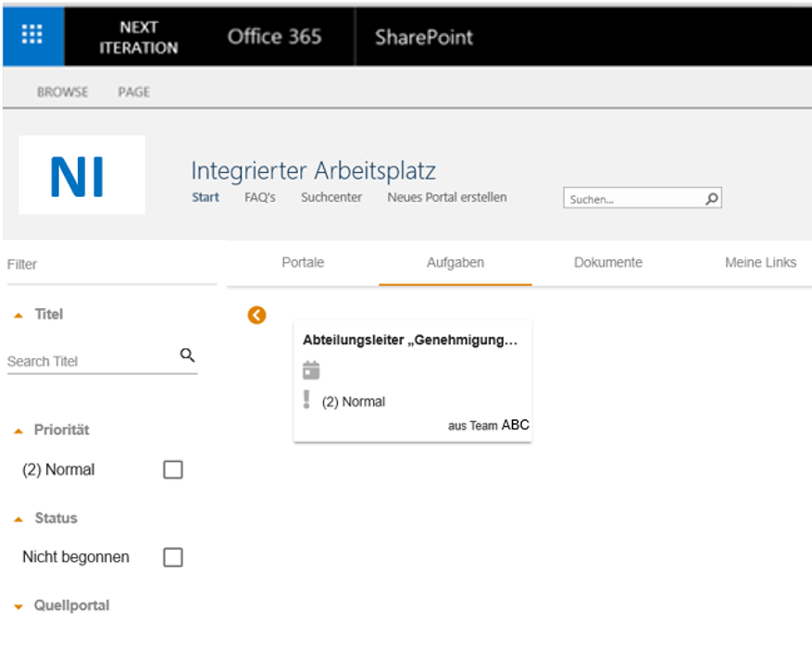Click the orange back arrow circle
This screenshot has height=646, width=812.
click(x=256, y=315)
